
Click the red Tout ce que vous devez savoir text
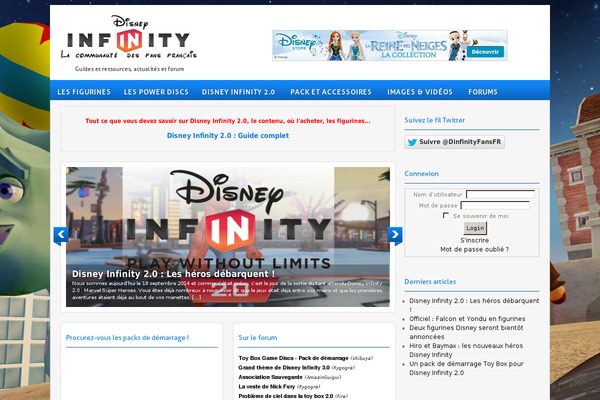coord(228,121)
